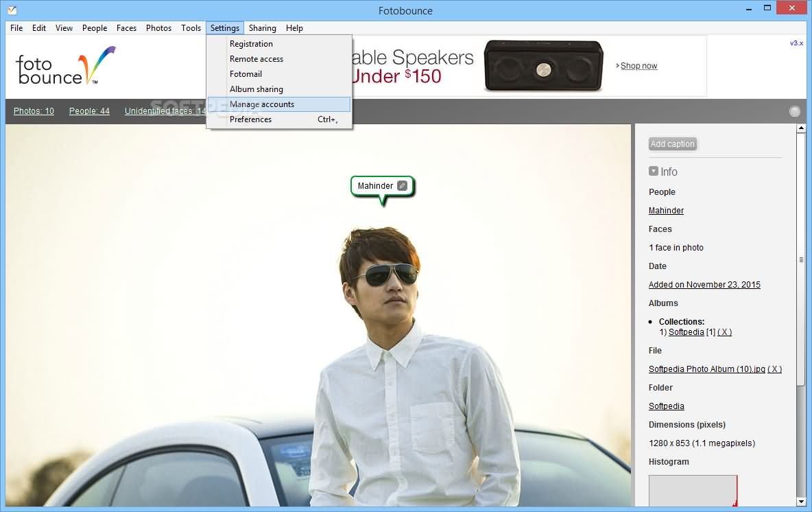Click the info panel scrollbar thumb
This screenshot has height=512, width=812.
801,259
